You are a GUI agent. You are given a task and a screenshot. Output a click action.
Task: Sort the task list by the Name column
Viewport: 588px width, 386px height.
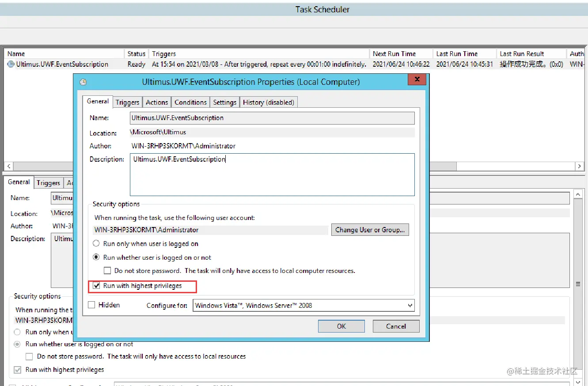pyautogui.click(x=64, y=53)
